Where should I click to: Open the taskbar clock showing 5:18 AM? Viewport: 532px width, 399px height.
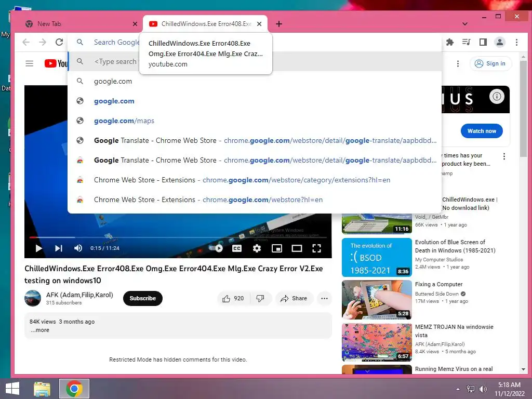click(509, 389)
